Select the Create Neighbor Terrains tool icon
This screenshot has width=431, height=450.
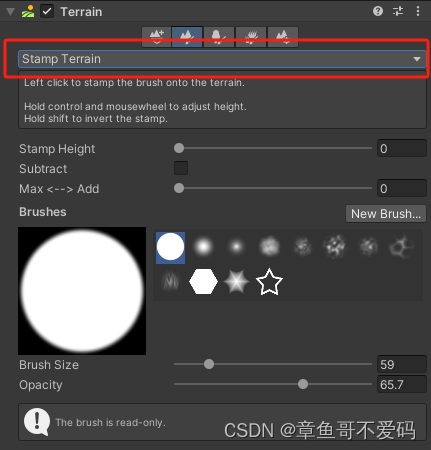tap(157, 37)
